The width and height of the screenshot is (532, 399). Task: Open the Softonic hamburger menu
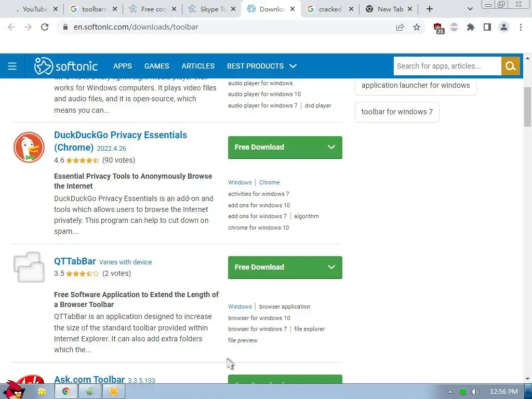coord(12,66)
